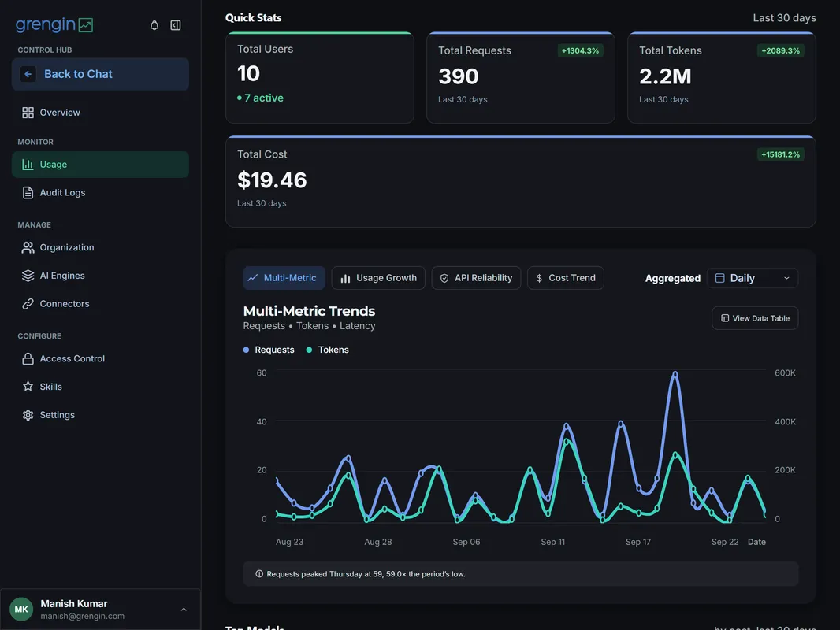This screenshot has height=630, width=840.
Task: Switch to Multi-Metric tab
Action: click(284, 278)
